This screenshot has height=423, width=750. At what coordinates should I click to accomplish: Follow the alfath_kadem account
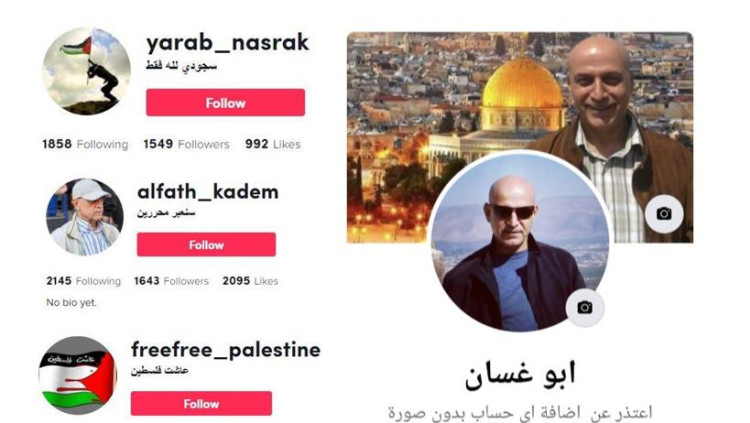pos(206,245)
